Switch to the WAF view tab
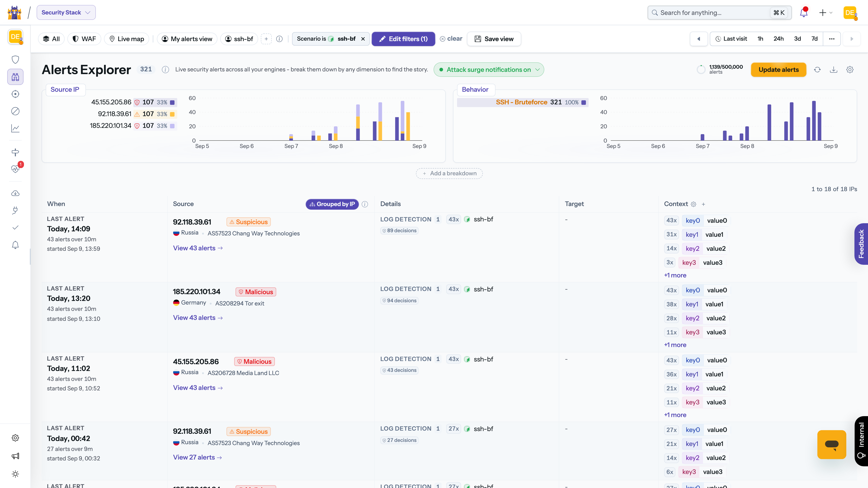 [x=84, y=39]
